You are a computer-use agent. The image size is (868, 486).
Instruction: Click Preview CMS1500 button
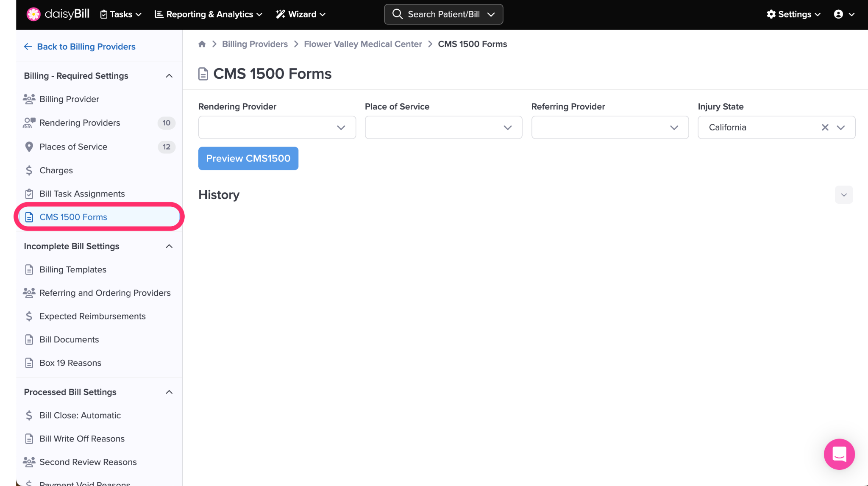248,158
